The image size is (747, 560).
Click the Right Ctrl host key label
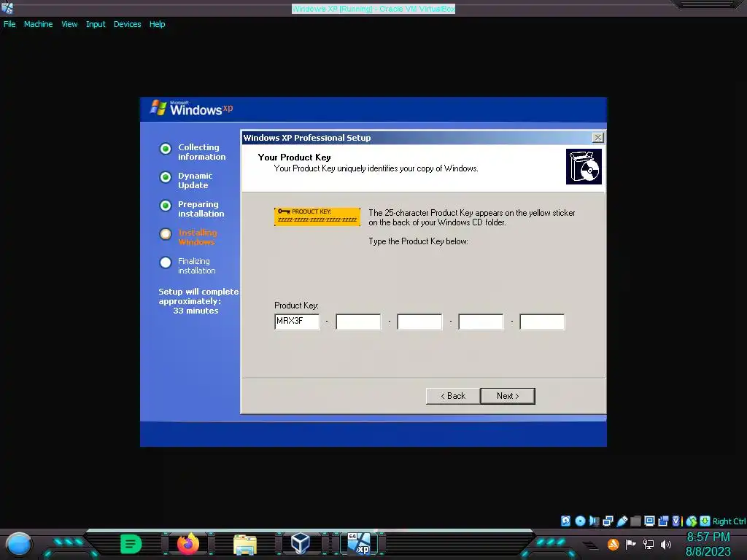[729, 521]
